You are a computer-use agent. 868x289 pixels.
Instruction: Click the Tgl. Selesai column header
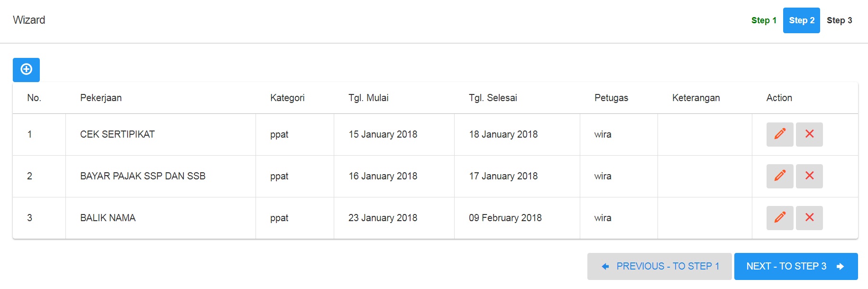[493, 98]
